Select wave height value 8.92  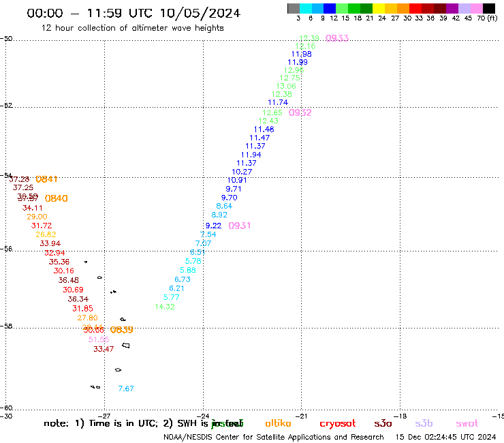[219, 215]
